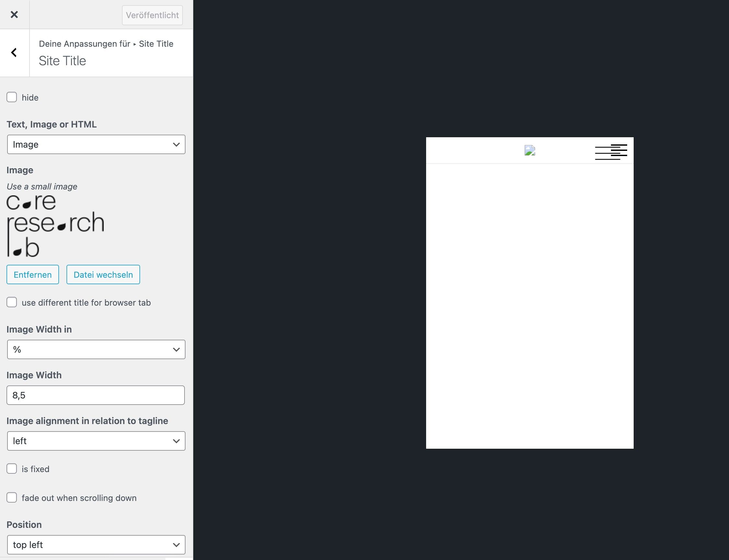Click the Veröffentlicht publish button
This screenshot has width=729, height=560.
(152, 15)
